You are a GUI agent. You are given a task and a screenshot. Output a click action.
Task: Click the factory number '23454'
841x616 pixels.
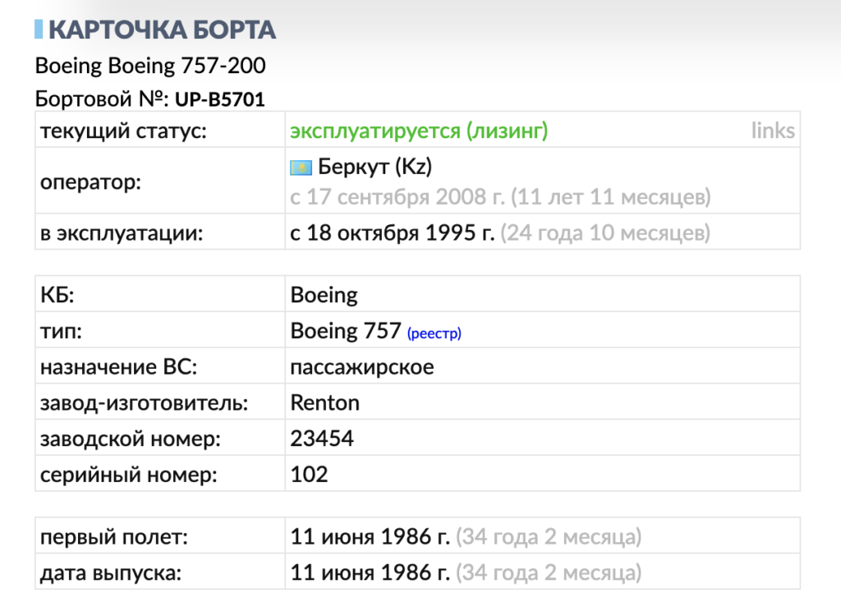tap(322, 439)
